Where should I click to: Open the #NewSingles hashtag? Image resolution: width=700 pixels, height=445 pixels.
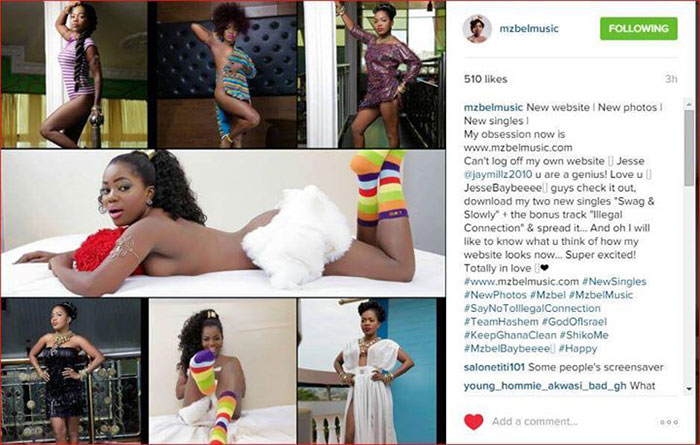pyautogui.click(x=614, y=282)
